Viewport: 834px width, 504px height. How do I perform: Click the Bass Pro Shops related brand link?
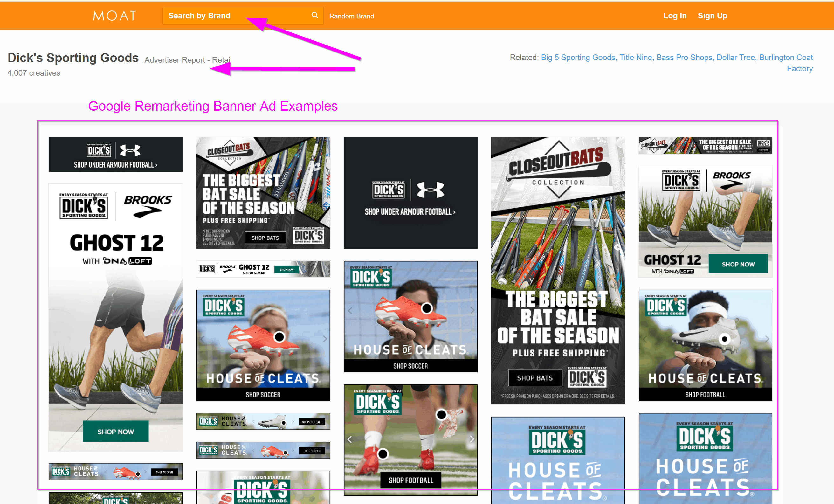coord(683,59)
